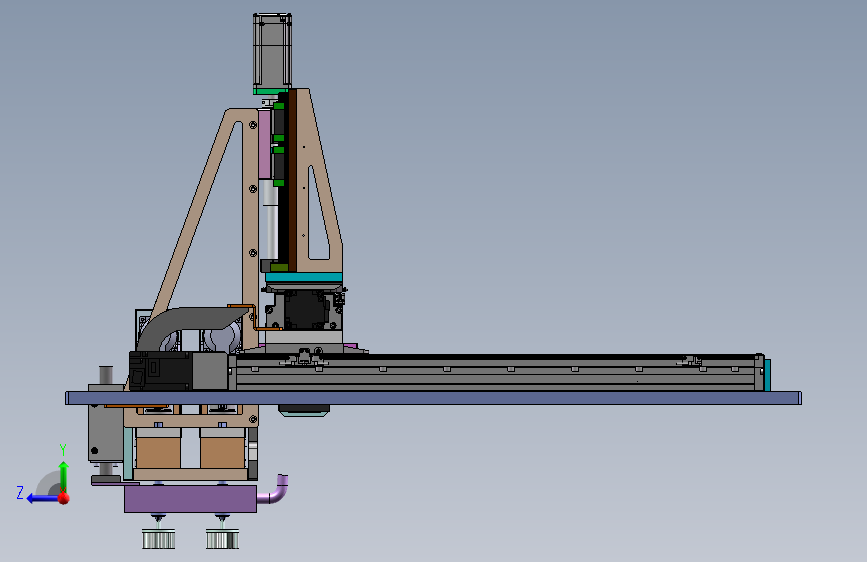Select the long blue base plate
Viewport: 867px width, 562px height.
coord(434,398)
